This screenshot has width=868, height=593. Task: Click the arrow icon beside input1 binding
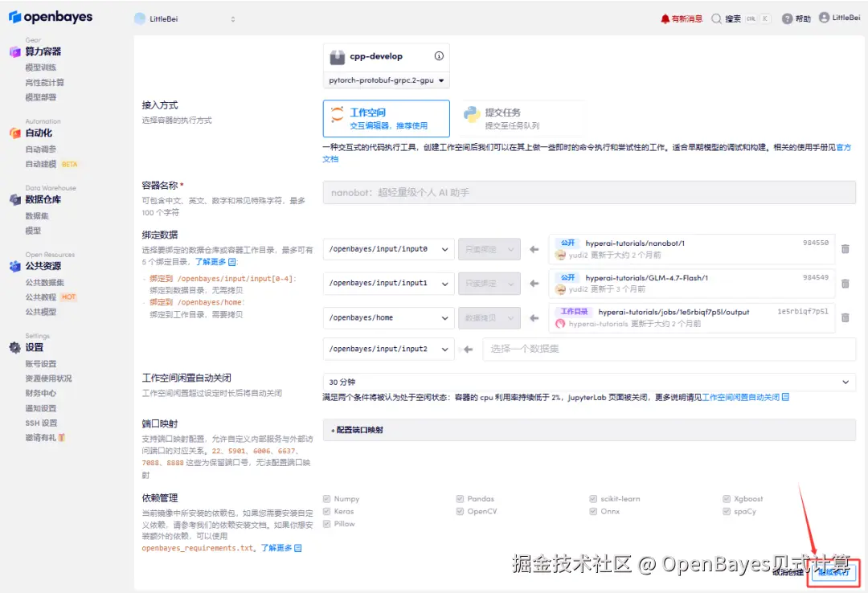pos(534,284)
